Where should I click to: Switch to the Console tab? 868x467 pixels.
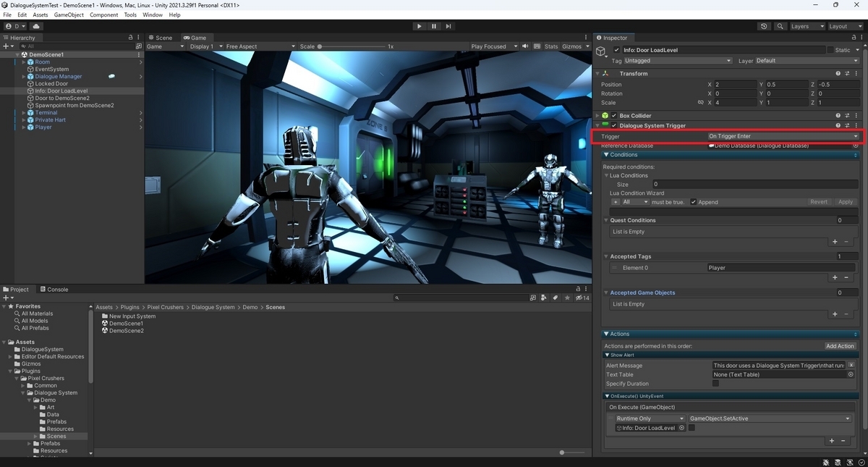click(54, 290)
